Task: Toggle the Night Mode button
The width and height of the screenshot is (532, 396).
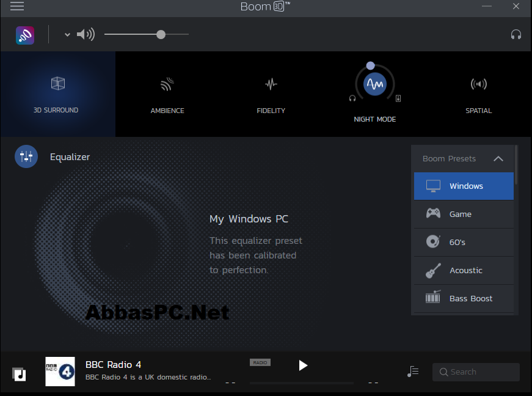Action: pyautogui.click(x=375, y=84)
